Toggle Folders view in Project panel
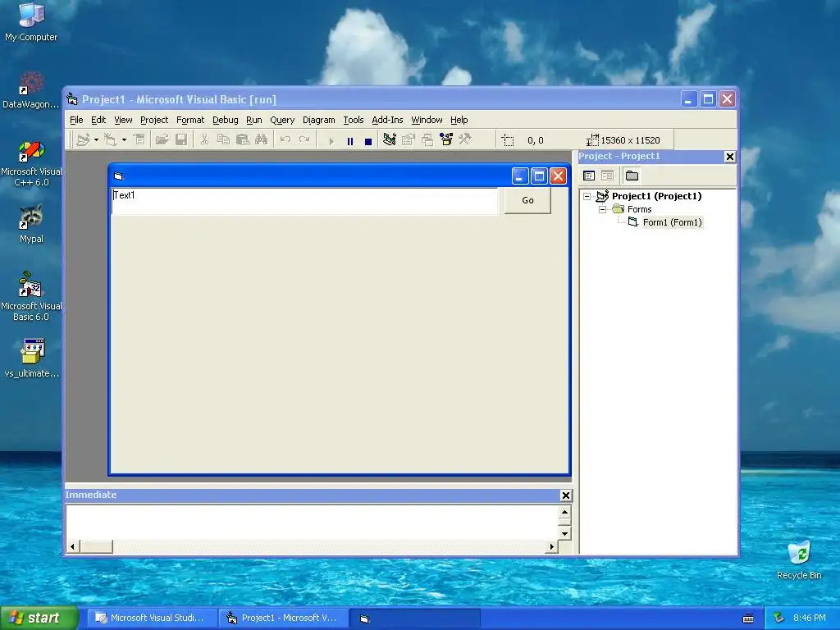This screenshot has width=840, height=630. click(x=632, y=176)
